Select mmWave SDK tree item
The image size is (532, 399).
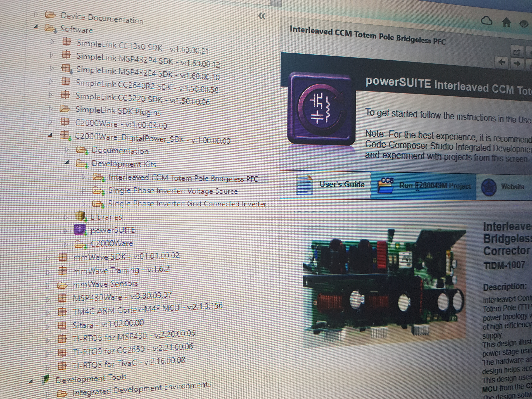[126, 256]
